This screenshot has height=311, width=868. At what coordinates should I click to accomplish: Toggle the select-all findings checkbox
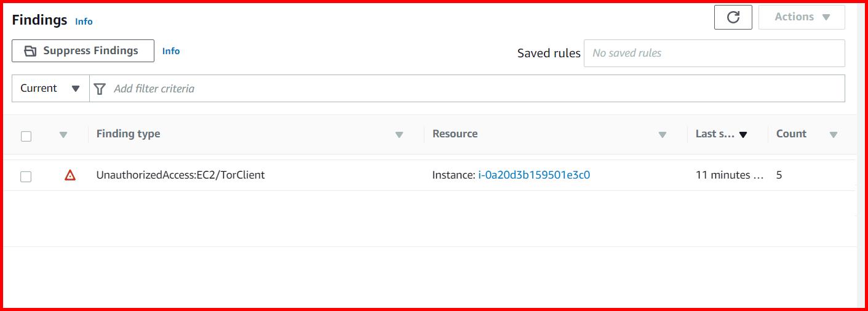26,136
